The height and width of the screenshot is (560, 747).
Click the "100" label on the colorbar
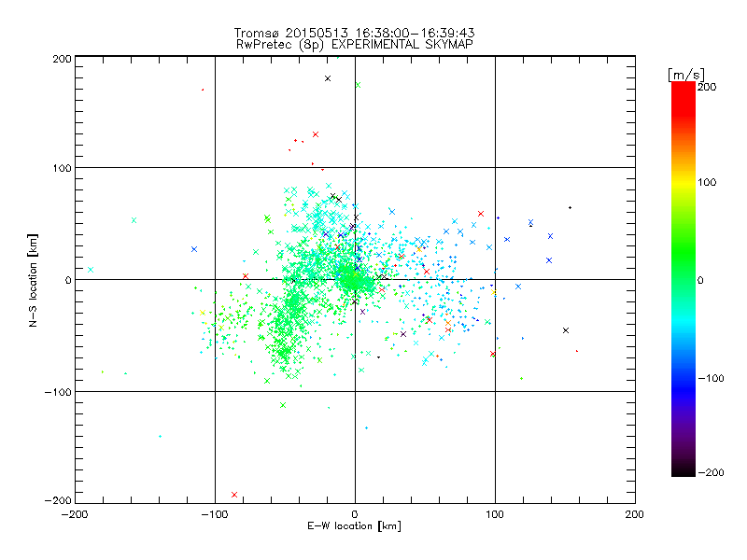click(x=707, y=182)
